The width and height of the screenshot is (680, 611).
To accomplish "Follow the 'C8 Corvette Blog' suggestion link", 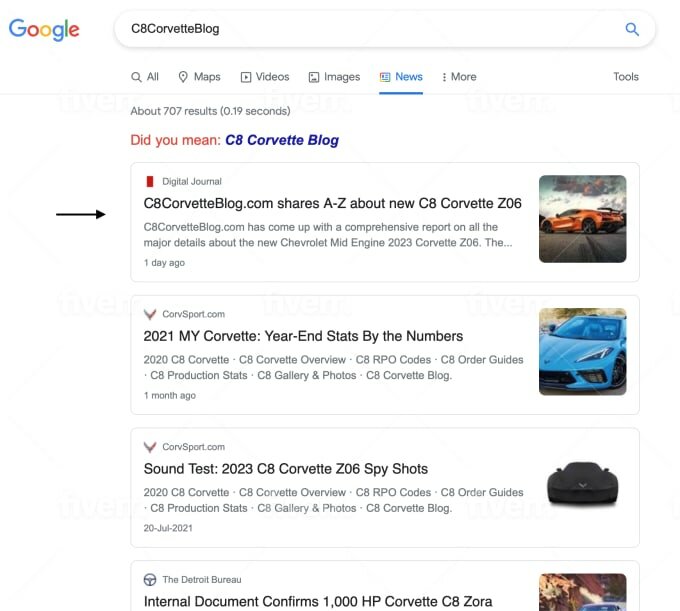I will (x=282, y=140).
